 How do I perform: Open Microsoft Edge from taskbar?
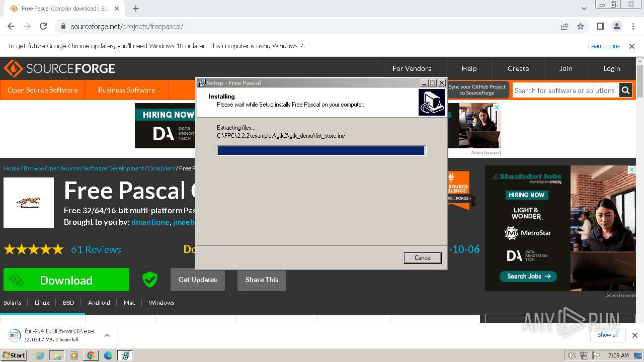tap(108, 355)
